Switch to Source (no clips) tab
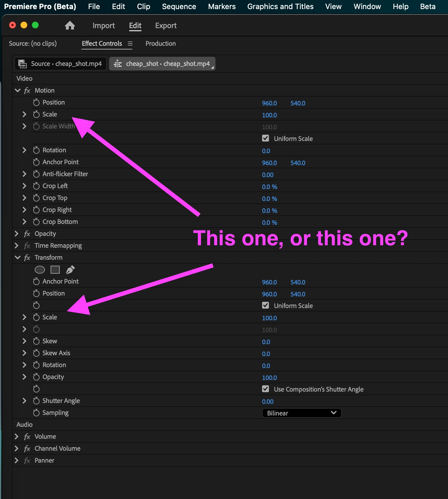The width and height of the screenshot is (448, 499). (x=33, y=43)
